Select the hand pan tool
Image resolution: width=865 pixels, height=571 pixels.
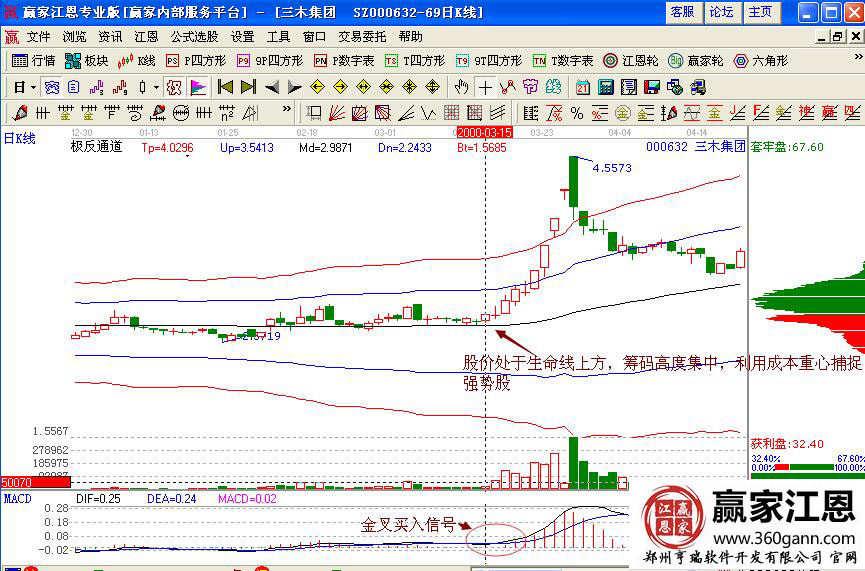(461, 86)
